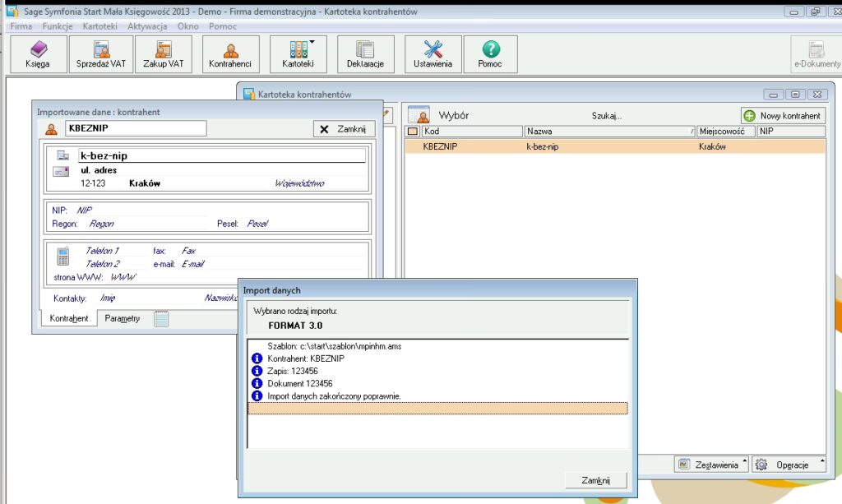The width and height of the screenshot is (842, 504).
Task: Click the Wybór contractor selection icon
Action: (x=420, y=116)
